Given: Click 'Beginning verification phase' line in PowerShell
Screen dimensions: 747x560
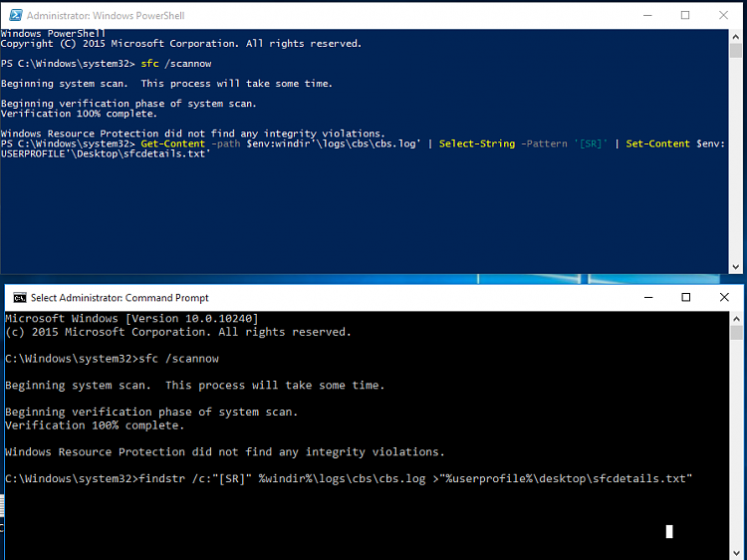Looking at the screenshot, I should (x=128, y=104).
